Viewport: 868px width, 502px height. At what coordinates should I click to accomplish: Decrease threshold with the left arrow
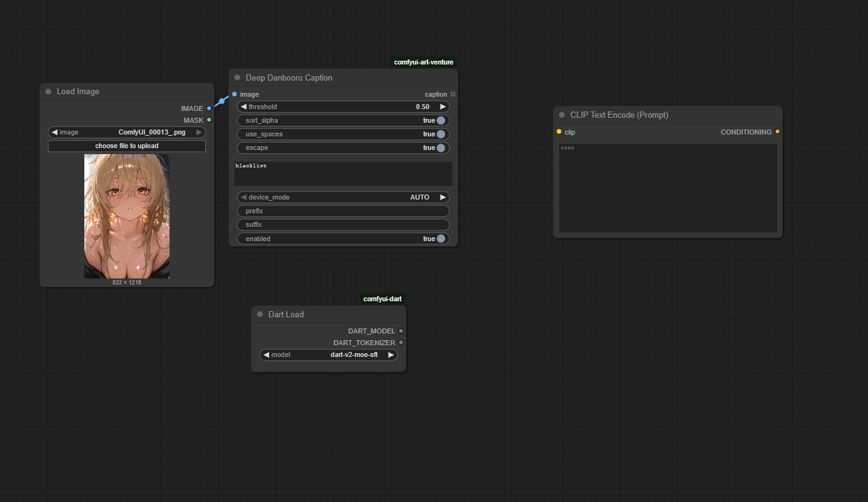(244, 107)
